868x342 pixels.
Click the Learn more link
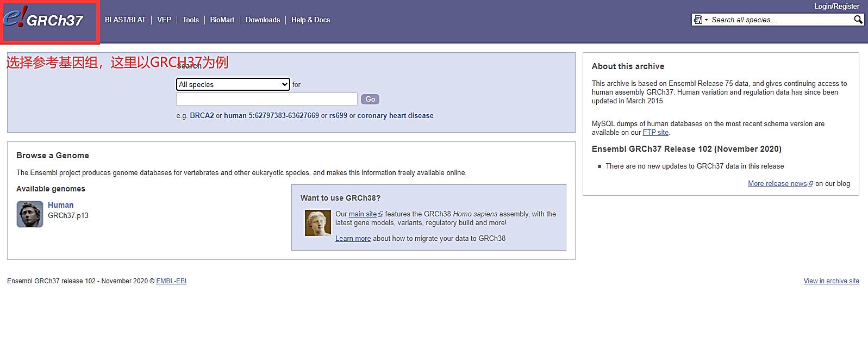coord(353,238)
